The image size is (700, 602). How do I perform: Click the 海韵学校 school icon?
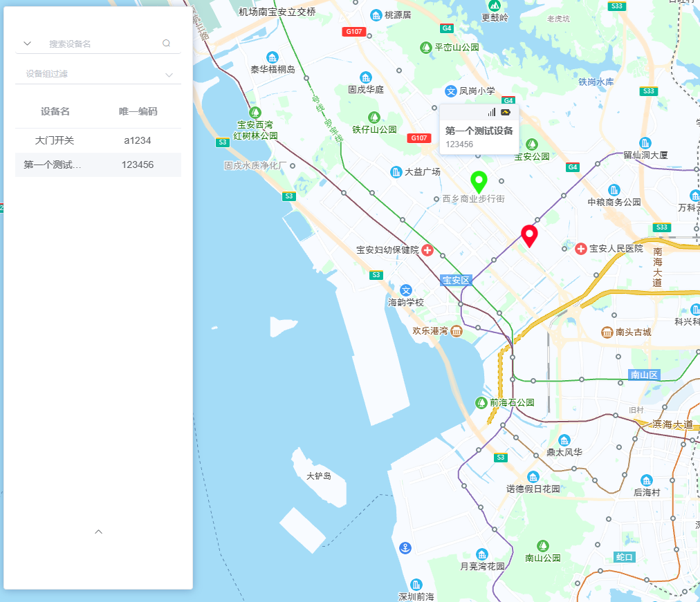coord(406,290)
